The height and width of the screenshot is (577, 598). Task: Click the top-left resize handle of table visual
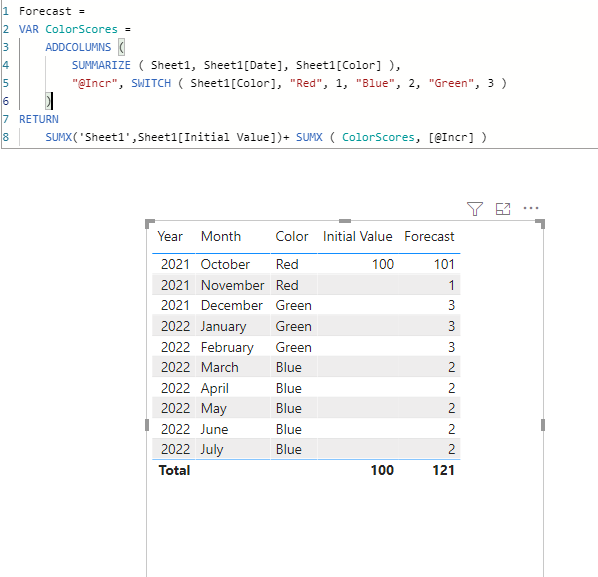tap(150, 223)
